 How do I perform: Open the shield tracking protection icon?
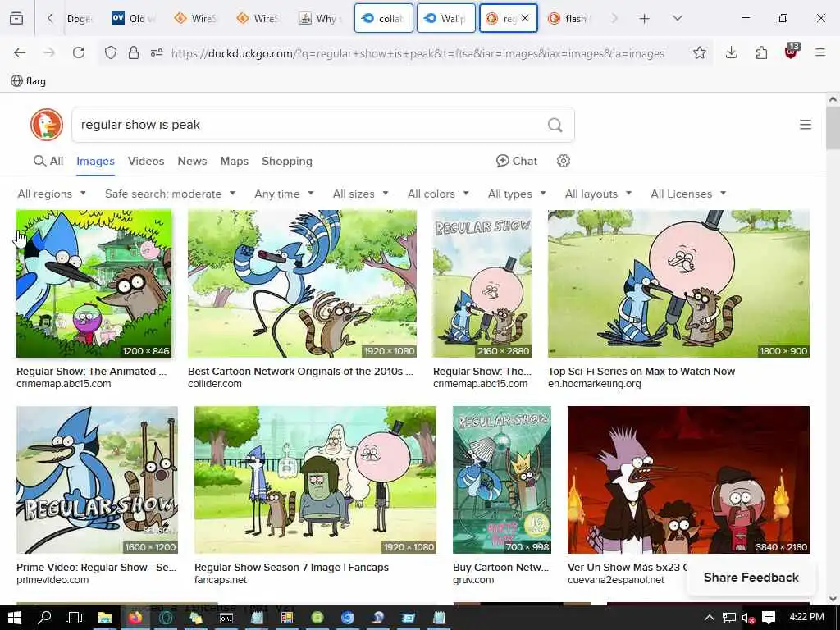[111, 52]
